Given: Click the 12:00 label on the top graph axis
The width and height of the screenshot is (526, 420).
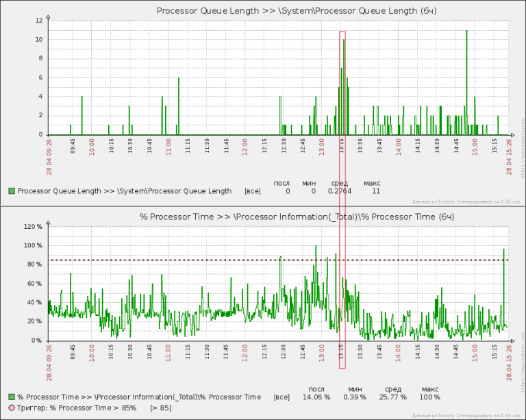Looking at the screenshot, I should click(x=246, y=149).
